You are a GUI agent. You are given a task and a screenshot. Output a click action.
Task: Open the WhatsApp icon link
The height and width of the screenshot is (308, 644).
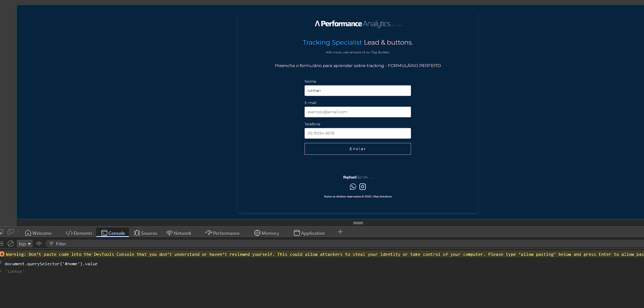tap(353, 187)
